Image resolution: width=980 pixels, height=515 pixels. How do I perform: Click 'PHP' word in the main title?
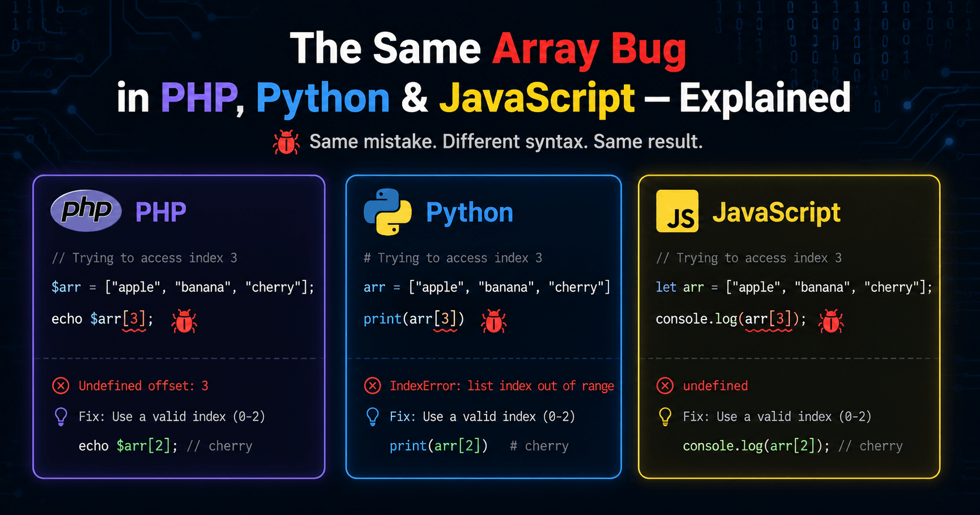[x=199, y=98]
